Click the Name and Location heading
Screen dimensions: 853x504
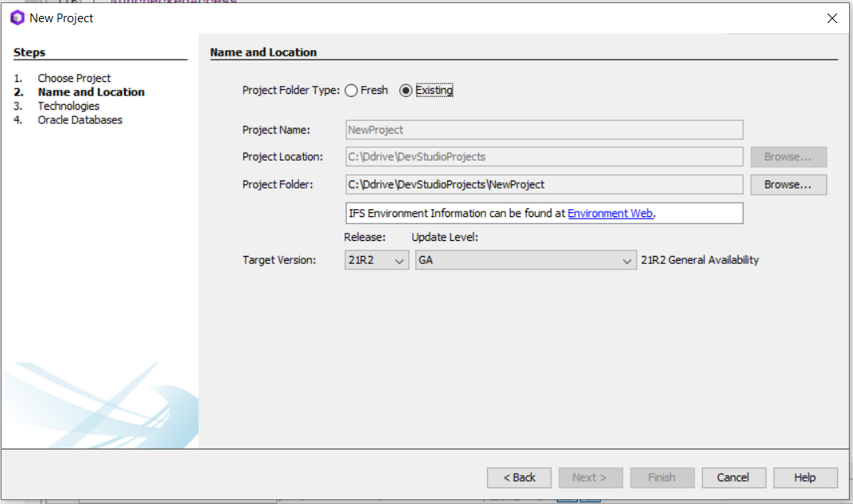click(x=263, y=52)
